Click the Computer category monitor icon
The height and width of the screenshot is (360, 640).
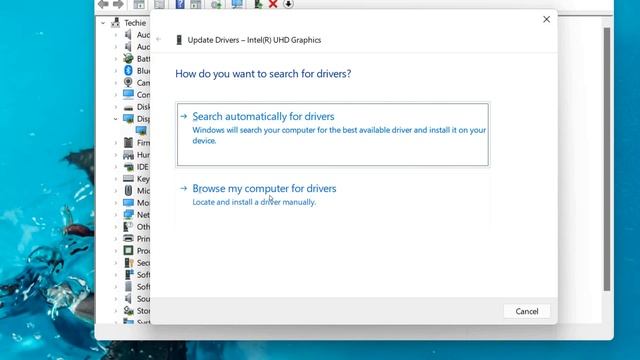(128, 94)
